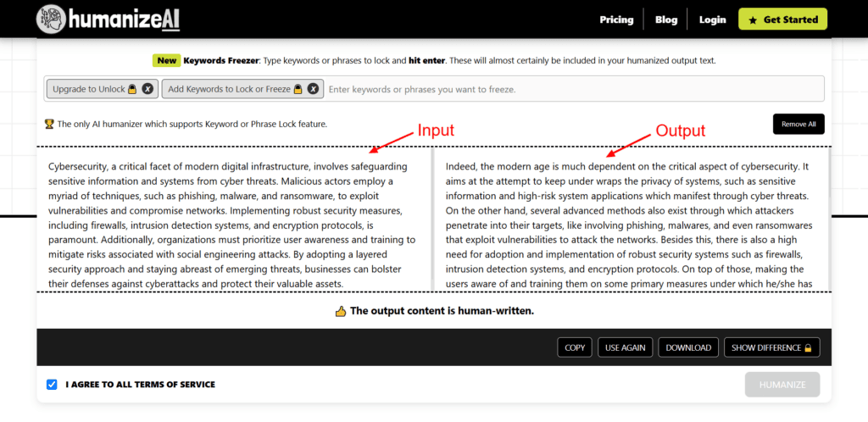Image resolution: width=868 pixels, height=422 pixels.
Task: Click the greyed Humanize button
Action: click(782, 385)
